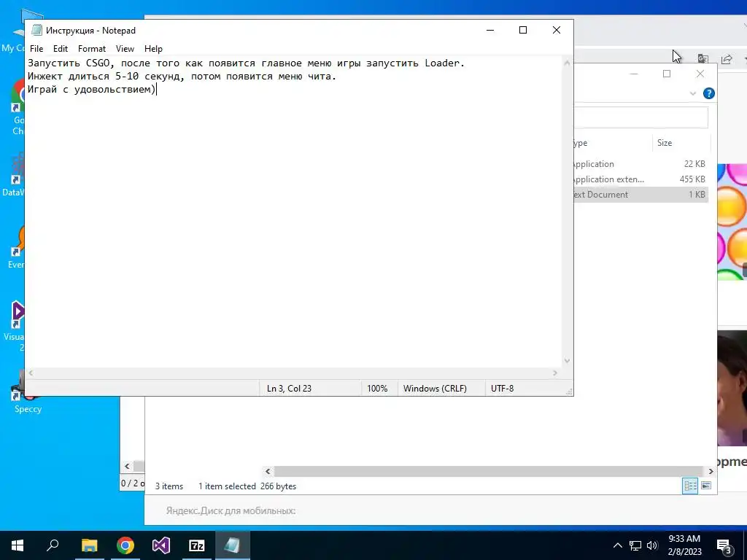This screenshot has width=747, height=560.
Task: Click the translate icon in browser toolbar
Action: (703, 59)
